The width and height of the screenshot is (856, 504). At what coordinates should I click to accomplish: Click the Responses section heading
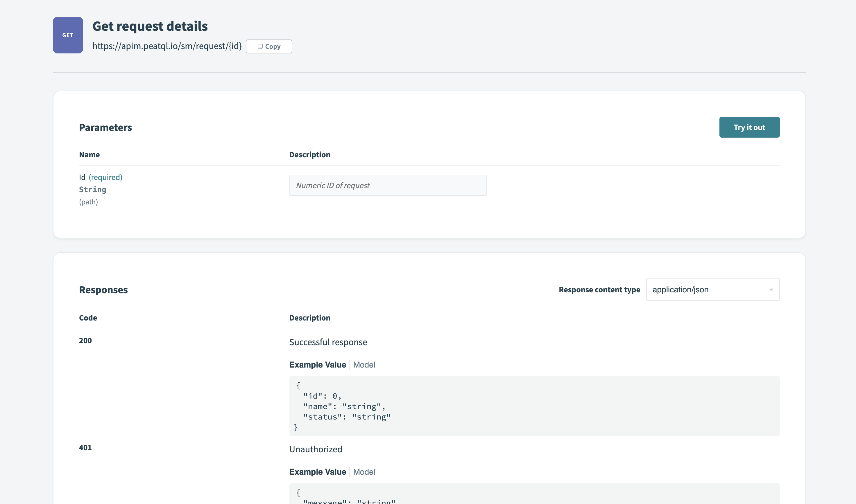pos(103,289)
